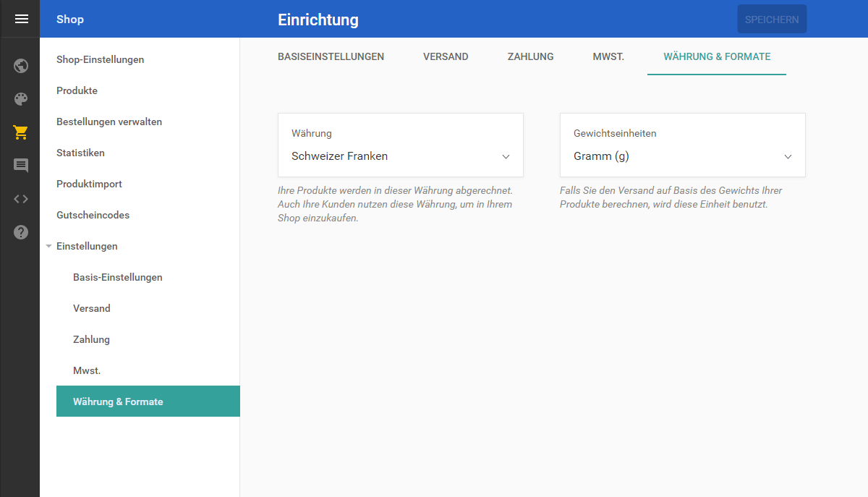Expand the Gewichtseinheiten weight unit dropdown
The height and width of the screenshot is (497, 868).
tap(682, 156)
